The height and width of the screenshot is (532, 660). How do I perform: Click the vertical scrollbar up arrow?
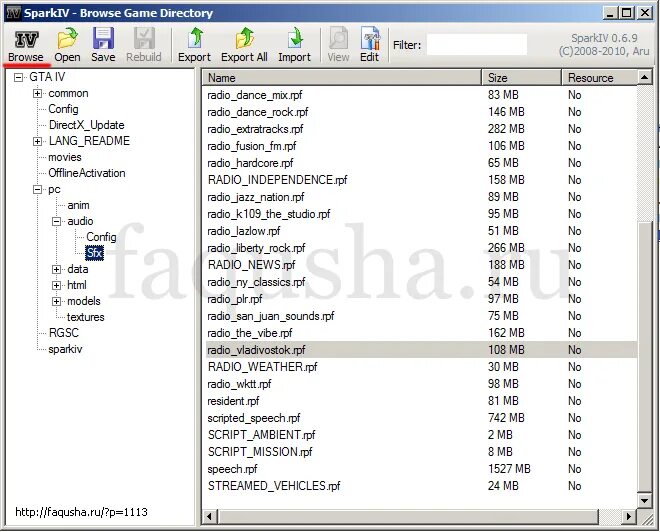[x=645, y=77]
